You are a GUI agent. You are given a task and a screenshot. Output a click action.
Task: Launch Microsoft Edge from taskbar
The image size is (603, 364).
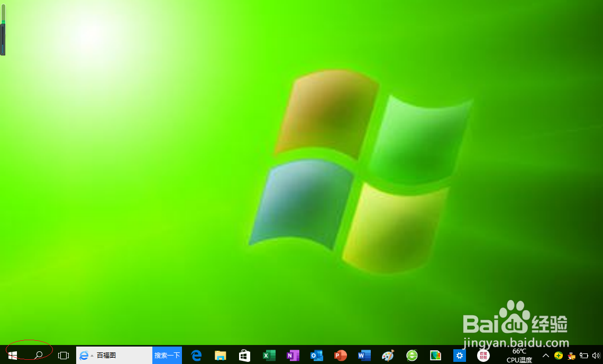(197, 356)
